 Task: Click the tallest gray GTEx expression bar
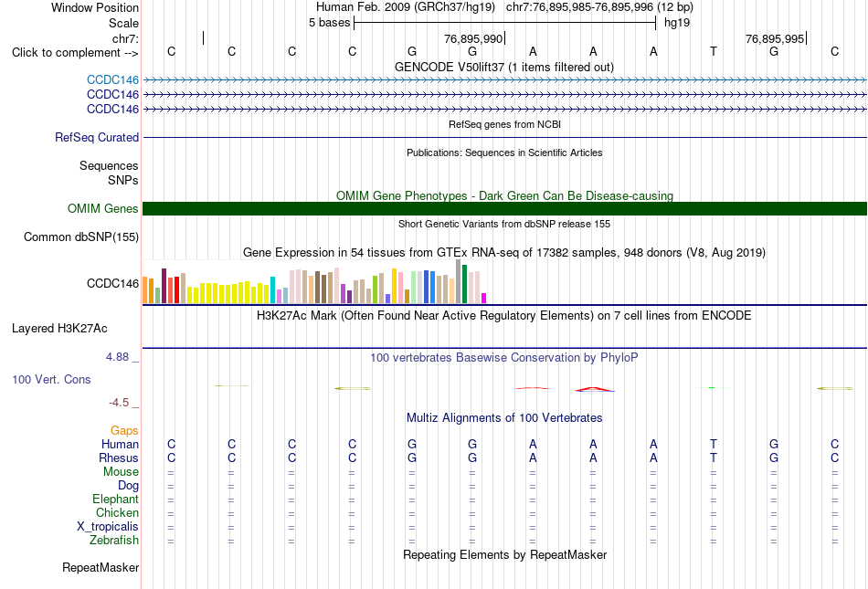(x=459, y=281)
